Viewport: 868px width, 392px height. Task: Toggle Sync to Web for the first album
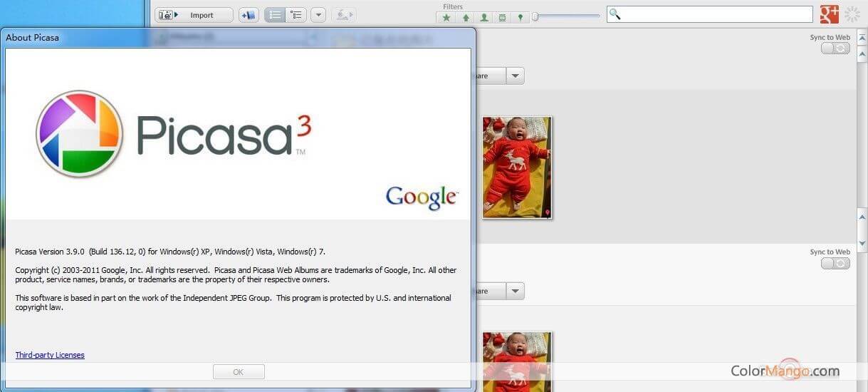coord(835,48)
